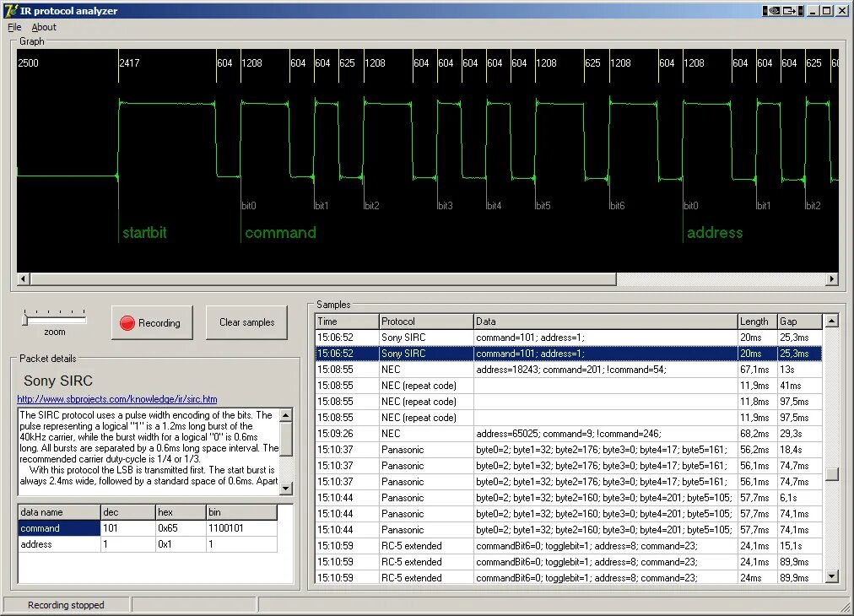Viewport: 854px width, 616px height.
Task: Select the RC-5 extended row with 15,1s gap
Action: click(x=569, y=546)
